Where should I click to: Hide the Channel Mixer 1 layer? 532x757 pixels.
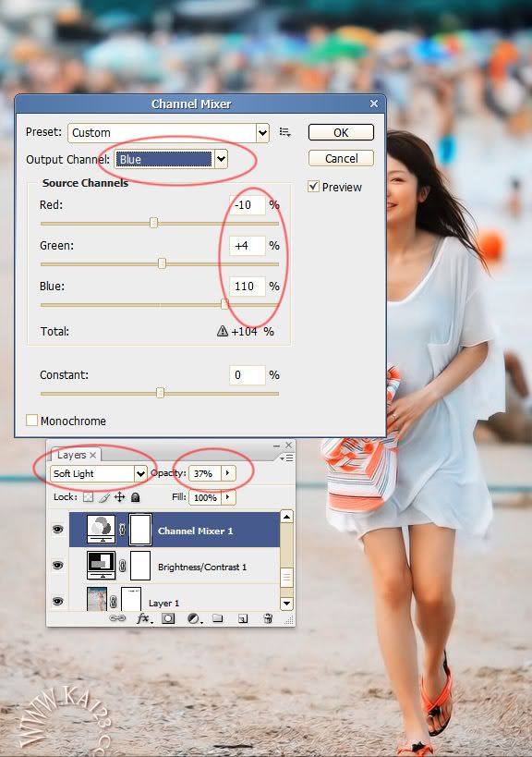(58, 530)
